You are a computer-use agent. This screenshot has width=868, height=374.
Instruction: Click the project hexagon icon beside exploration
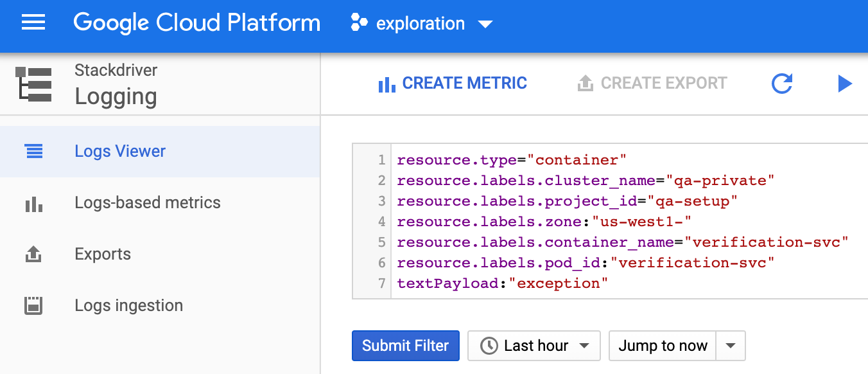pyautogui.click(x=359, y=24)
